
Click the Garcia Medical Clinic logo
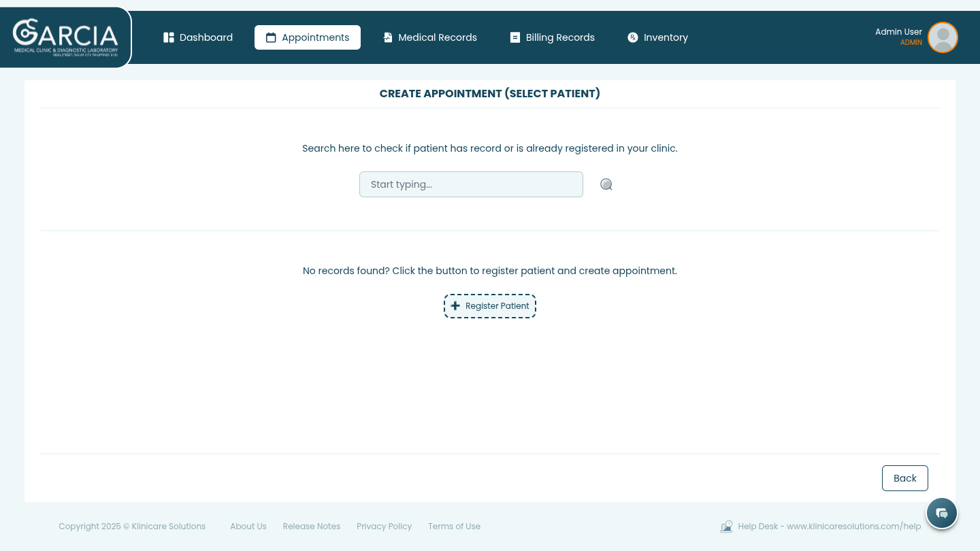tap(65, 37)
